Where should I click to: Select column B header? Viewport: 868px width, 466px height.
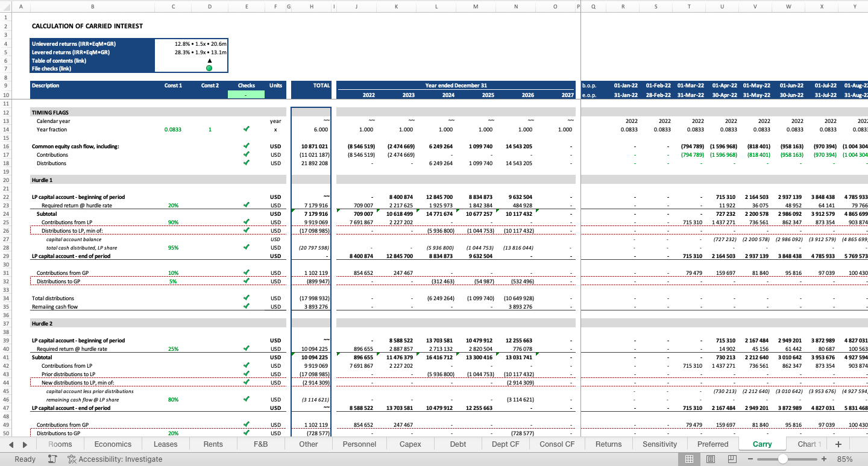coord(92,7)
